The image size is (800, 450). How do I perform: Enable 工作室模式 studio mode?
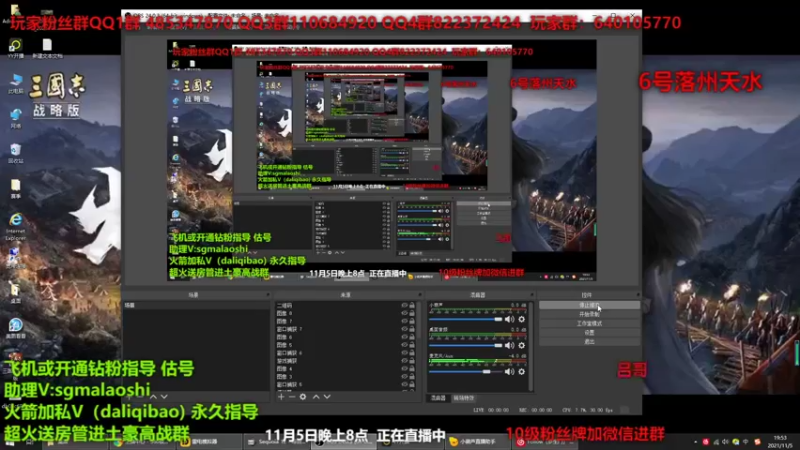pos(589,323)
